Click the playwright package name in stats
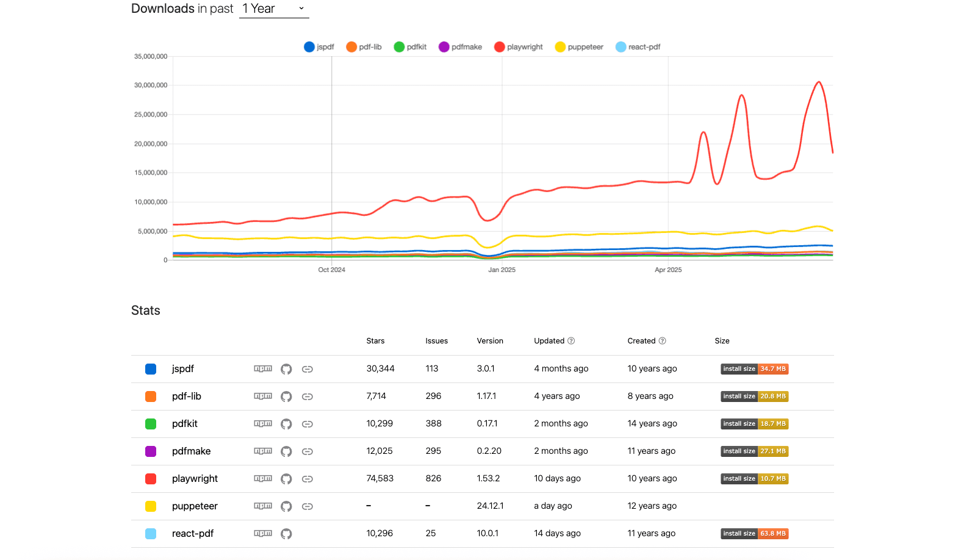975x560 pixels. [x=195, y=479]
